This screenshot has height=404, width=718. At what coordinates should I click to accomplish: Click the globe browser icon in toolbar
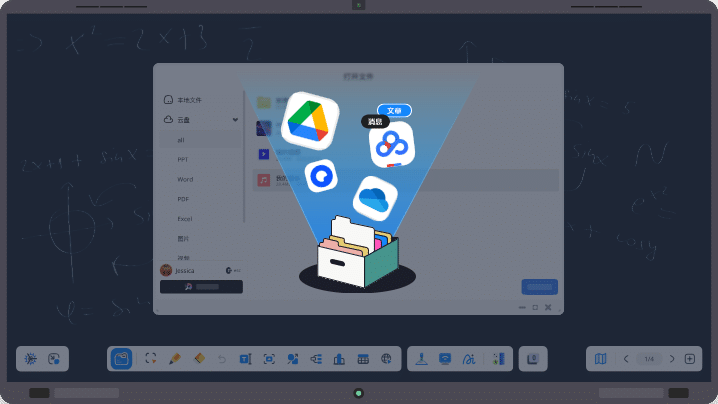386,358
